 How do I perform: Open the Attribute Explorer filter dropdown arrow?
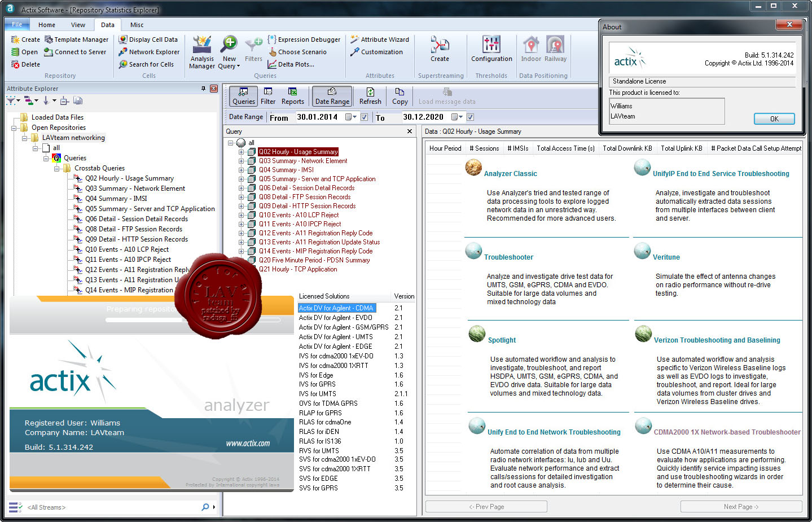(x=18, y=100)
